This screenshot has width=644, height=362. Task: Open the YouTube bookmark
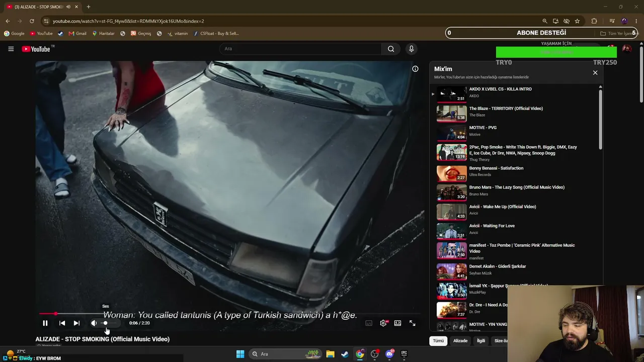(x=41, y=34)
